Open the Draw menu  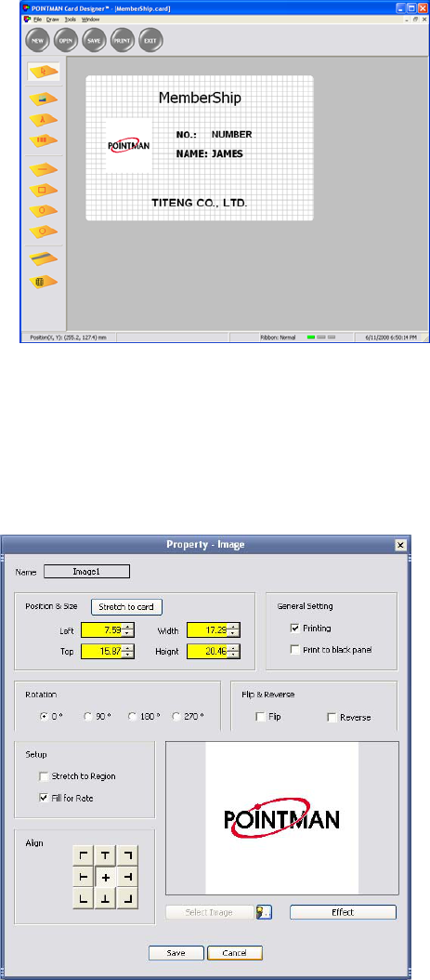pos(52,20)
